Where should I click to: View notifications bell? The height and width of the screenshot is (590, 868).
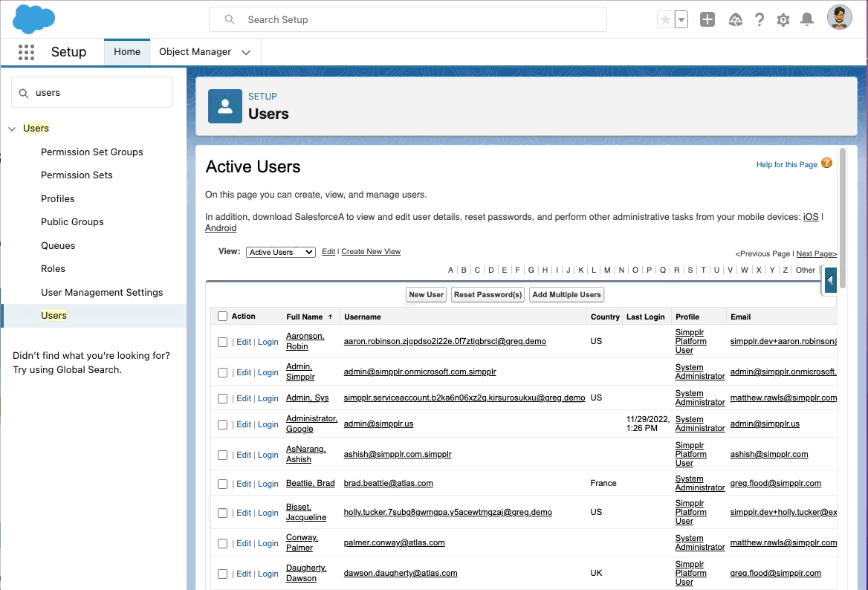(807, 19)
